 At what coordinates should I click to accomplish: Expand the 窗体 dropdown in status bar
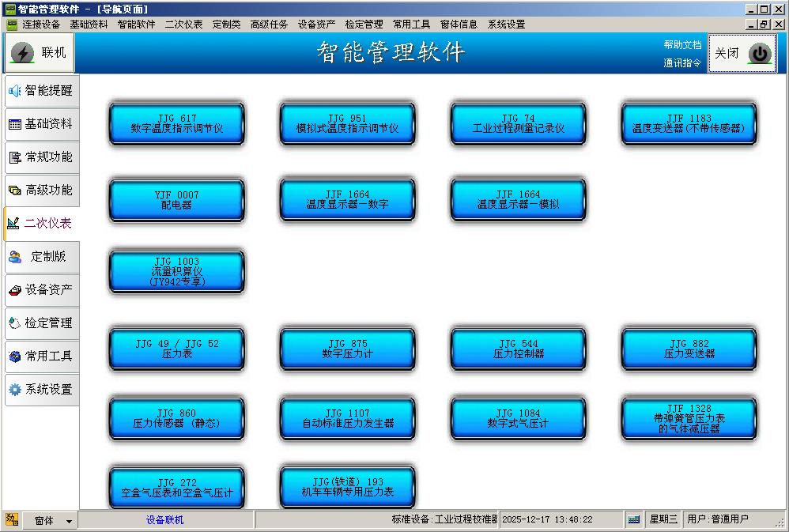pyautogui.click(x=69, y=521)
